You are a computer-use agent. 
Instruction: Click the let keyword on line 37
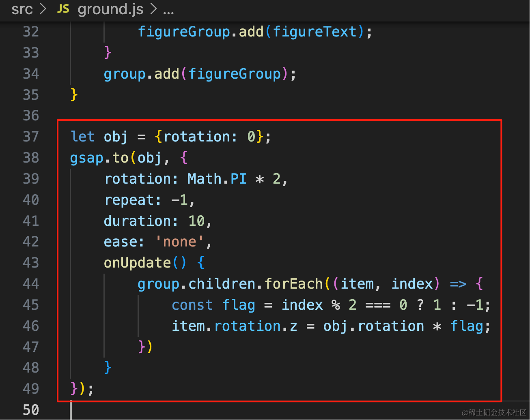coord(82,137)
